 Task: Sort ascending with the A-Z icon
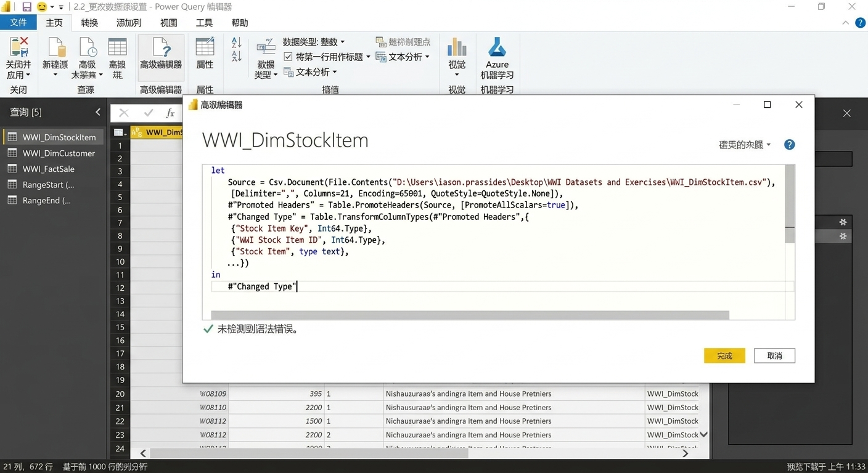pyautogui.click(x=236, y=42)
